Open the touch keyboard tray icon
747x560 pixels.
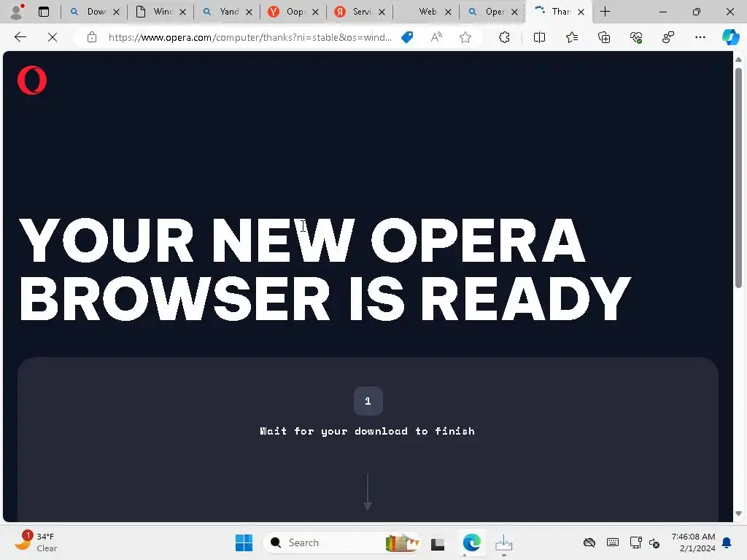(x=613, y=542)
